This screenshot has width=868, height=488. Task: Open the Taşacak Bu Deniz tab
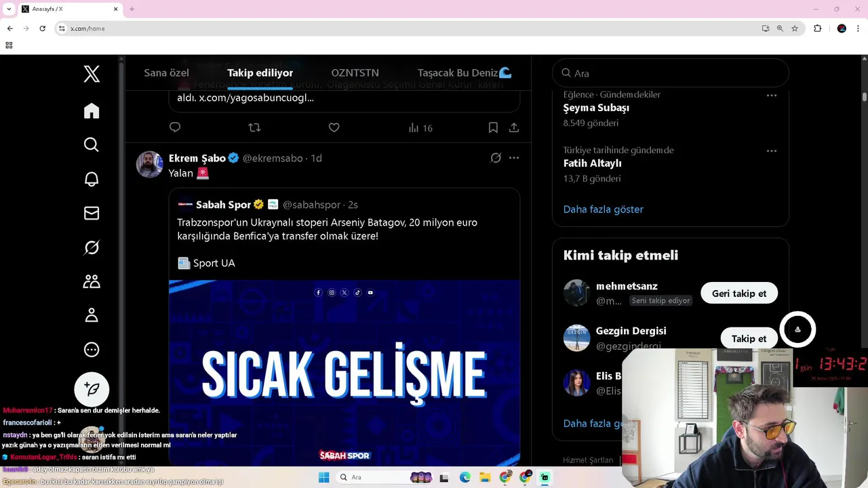point(465,73)
